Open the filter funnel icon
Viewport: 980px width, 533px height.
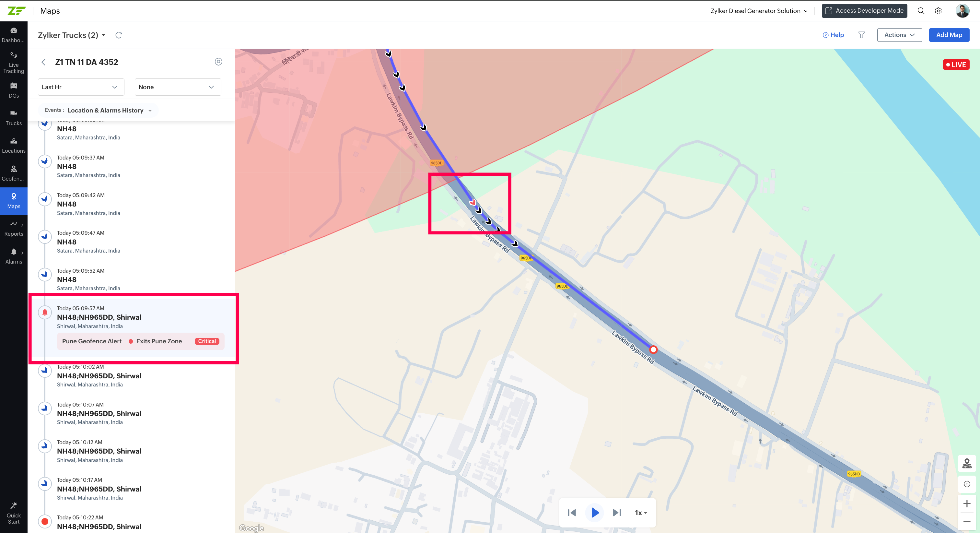pyautogui.click(x=862, y=35)
